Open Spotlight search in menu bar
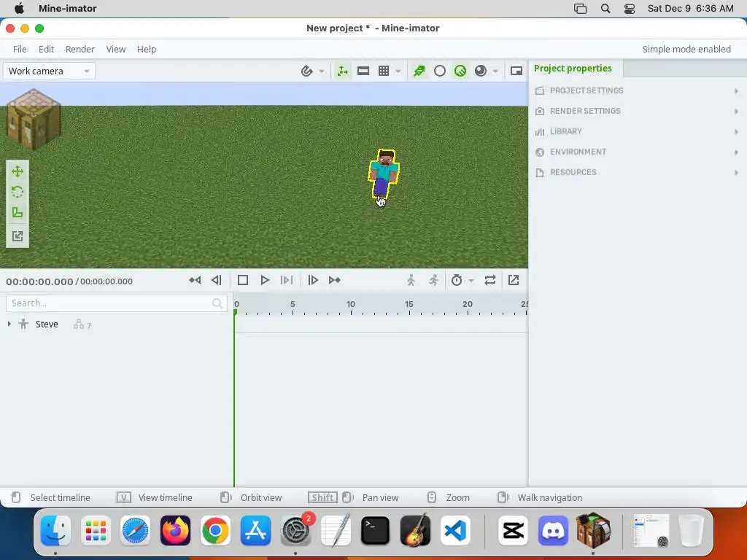Image resolution: width=747 pixels, height=560 pixels. click(605, 9)
